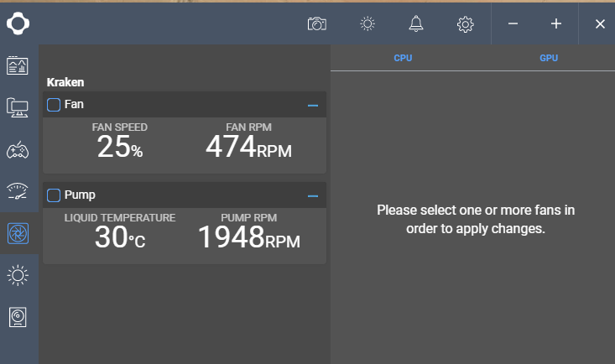
Task: Click the 1948 RPM pump reading
Action: 248,238
